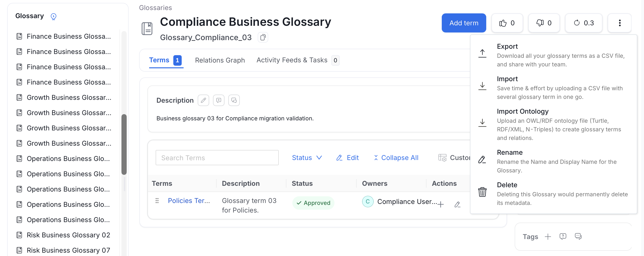The height and width of the screenshot is (256, 644).
Task: Add a tag with the plus icon
Action: pyautogui.click(x=548, y=236)
